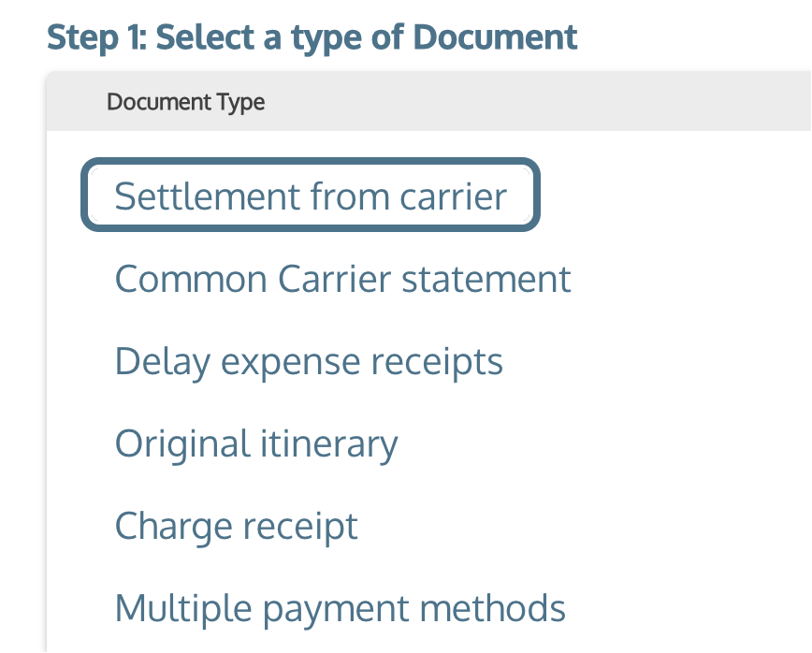Choose Common Carrier statement
This screenshot has height=653, width=812.
(342, 279)
